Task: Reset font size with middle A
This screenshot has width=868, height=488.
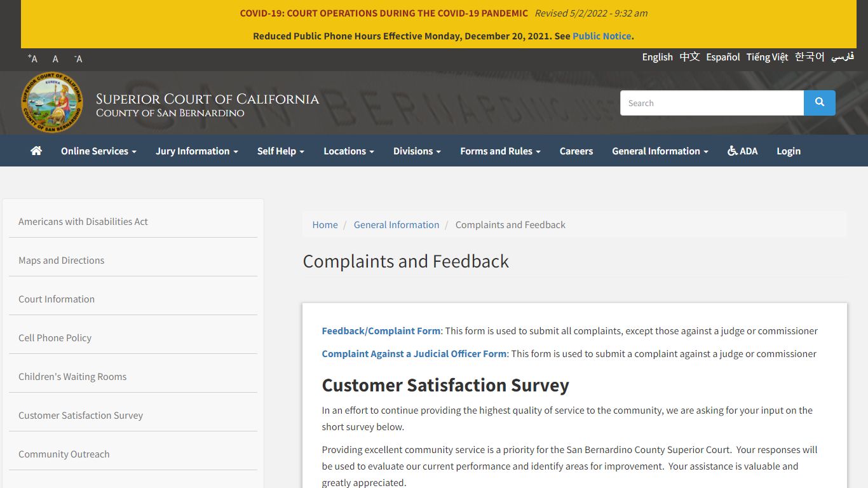Action: 55,58
